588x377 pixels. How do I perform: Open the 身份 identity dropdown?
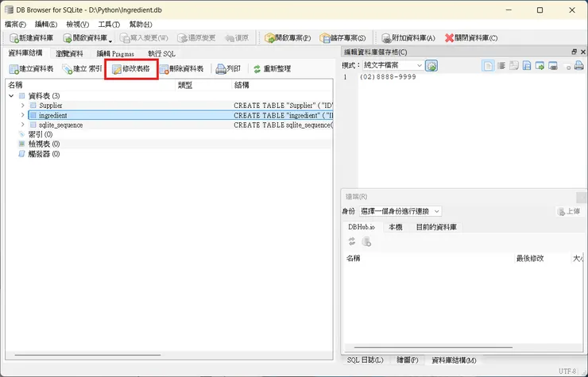[x=400, y=211]
